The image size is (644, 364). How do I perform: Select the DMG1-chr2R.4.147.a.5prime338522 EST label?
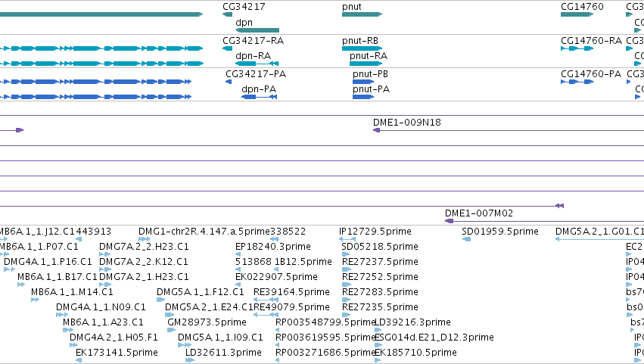tap(222, 232)
